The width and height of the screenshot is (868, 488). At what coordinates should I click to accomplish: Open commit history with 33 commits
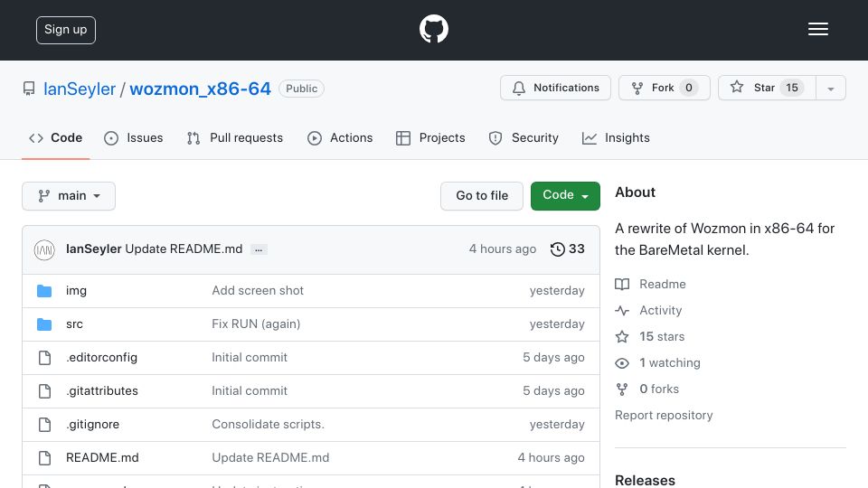point(568,249)
